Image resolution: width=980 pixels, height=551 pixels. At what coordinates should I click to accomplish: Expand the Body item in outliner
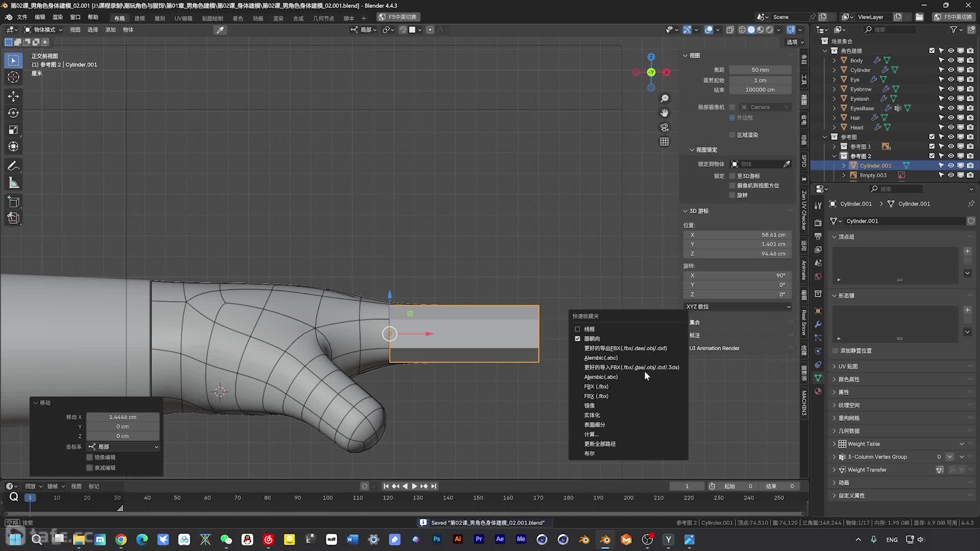tap(835, 60)
